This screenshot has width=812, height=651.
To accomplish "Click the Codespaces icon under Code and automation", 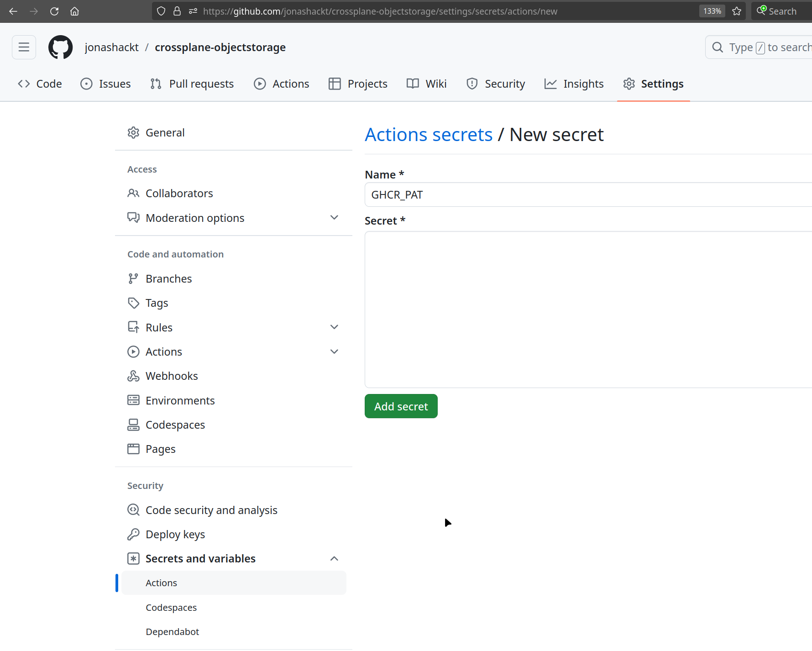I will 133,425.
